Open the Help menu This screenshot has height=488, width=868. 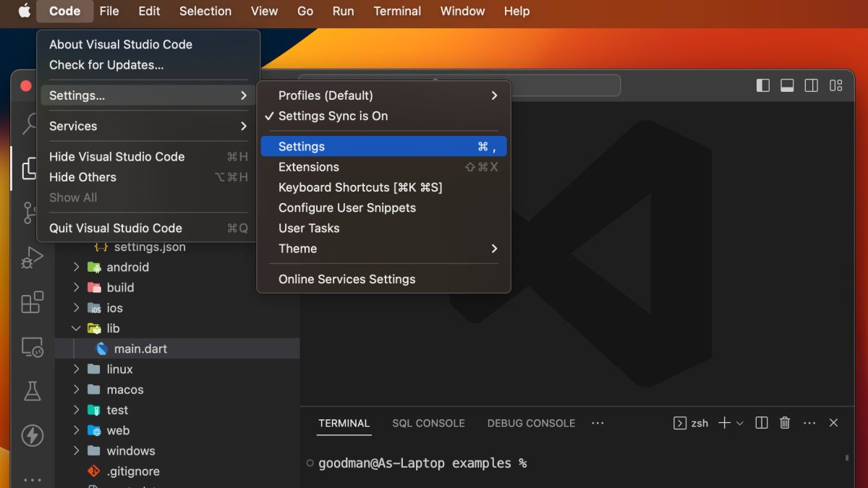coord(516,11)
